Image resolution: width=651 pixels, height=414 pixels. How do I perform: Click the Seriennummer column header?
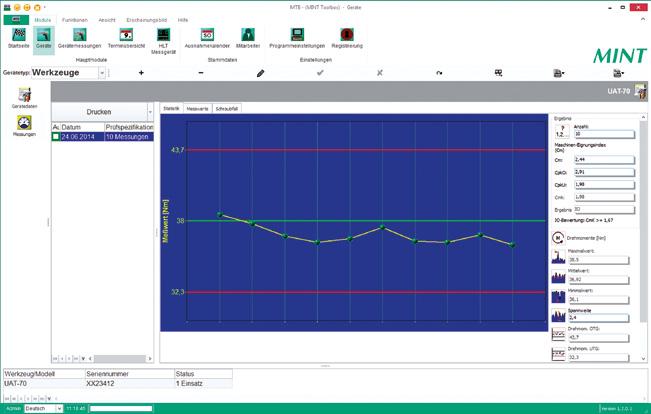(130, 374)
